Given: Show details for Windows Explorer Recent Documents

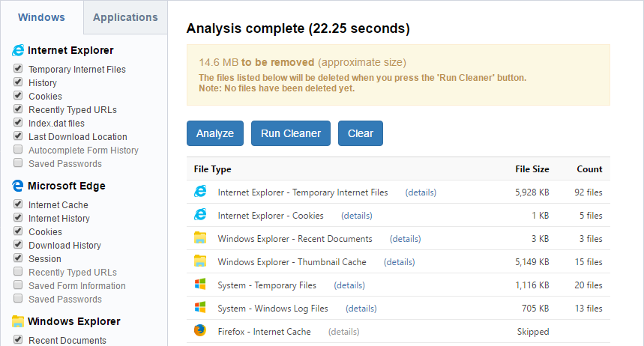Looking at the screenshot, I should point(405,239).
